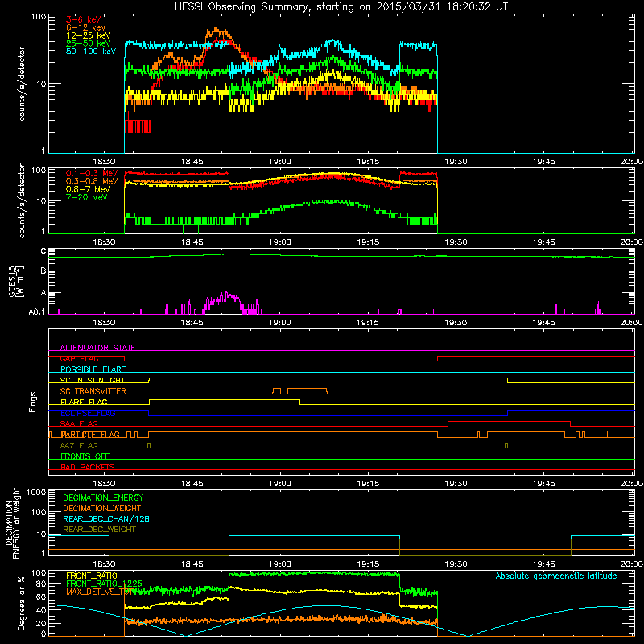This screenshot has width=644, height=644.
Task: Select the FRONTS_OFF flag label
Action: pyautogui.click(x=85, y=456)
